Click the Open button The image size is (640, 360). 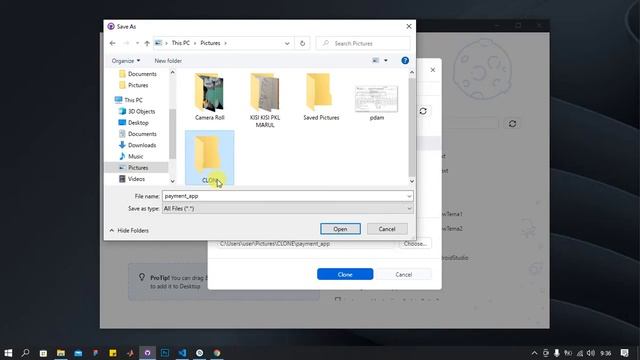point(340,229)
